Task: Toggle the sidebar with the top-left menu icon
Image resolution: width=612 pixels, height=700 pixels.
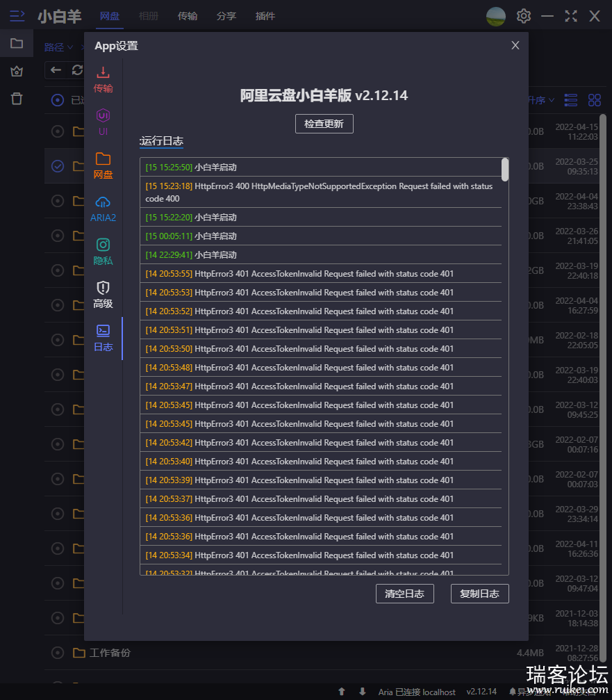Action: [x=17, y=16]
